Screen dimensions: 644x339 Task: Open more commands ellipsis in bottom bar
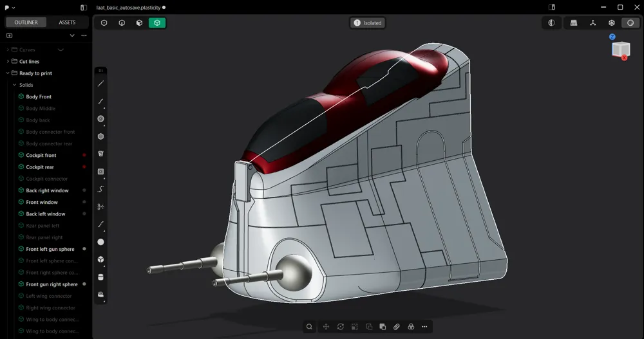(x=424, y=327)
